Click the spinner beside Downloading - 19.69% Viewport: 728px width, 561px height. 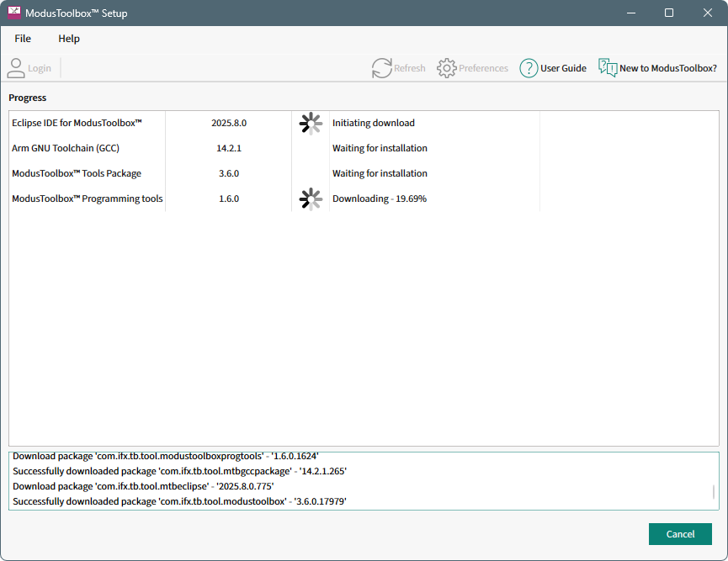pyautogui.click(x=311, y=198)
